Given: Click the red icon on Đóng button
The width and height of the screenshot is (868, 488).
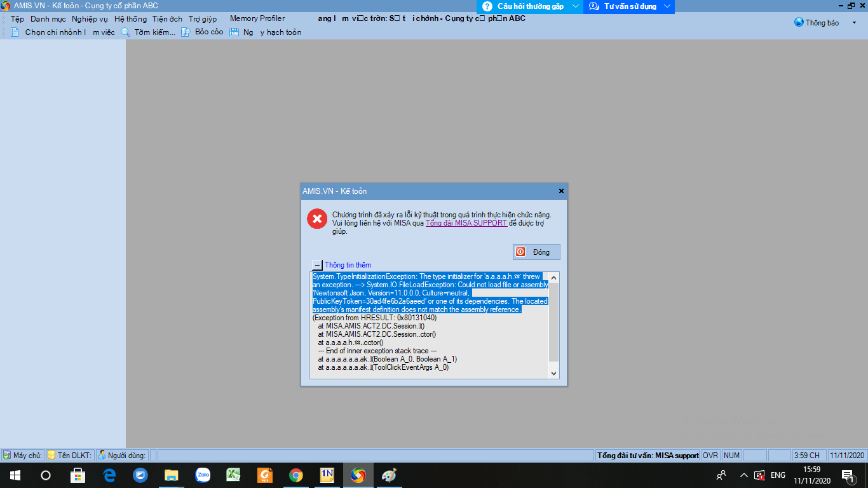Looking at the screenshot, I should click(520, 252).
